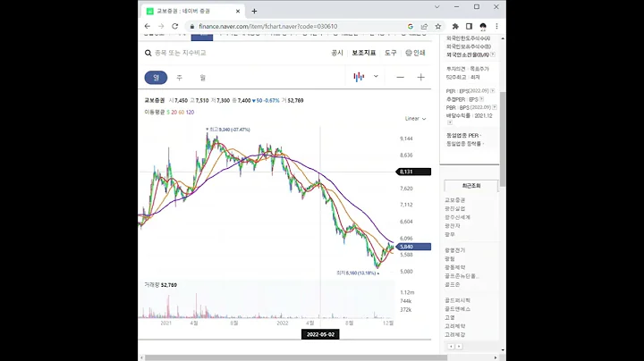Click the Google icon in the address bar
This screenshot has width=644, height=361.
coord(411,26)
